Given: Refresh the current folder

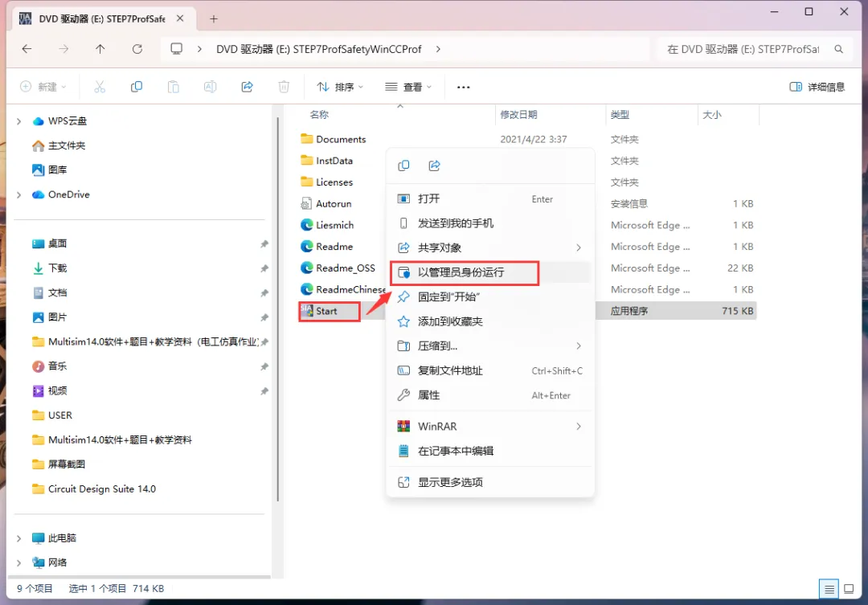Looking at the screenshot, I should 137,49.
